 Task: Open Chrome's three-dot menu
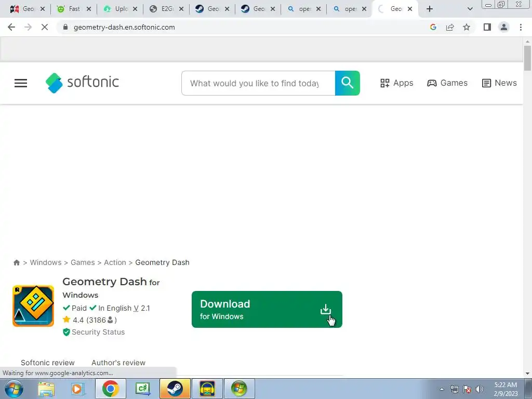coord(521,27)
